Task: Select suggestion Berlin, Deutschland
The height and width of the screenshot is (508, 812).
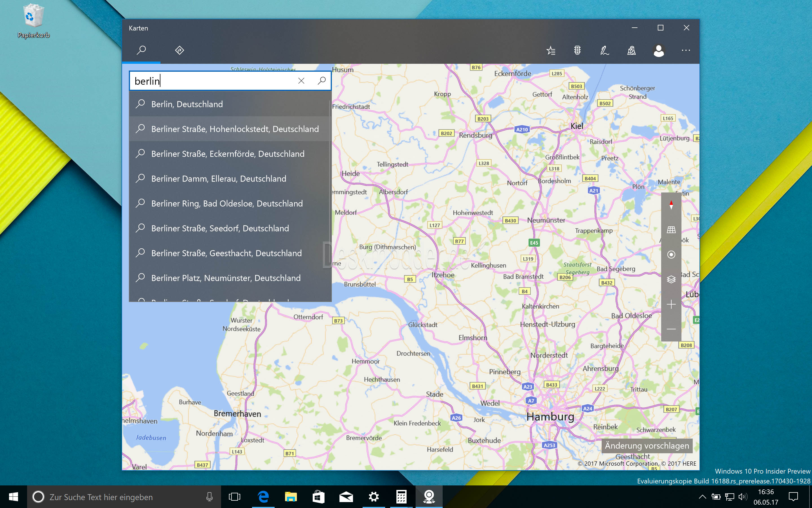Action: 230,104
